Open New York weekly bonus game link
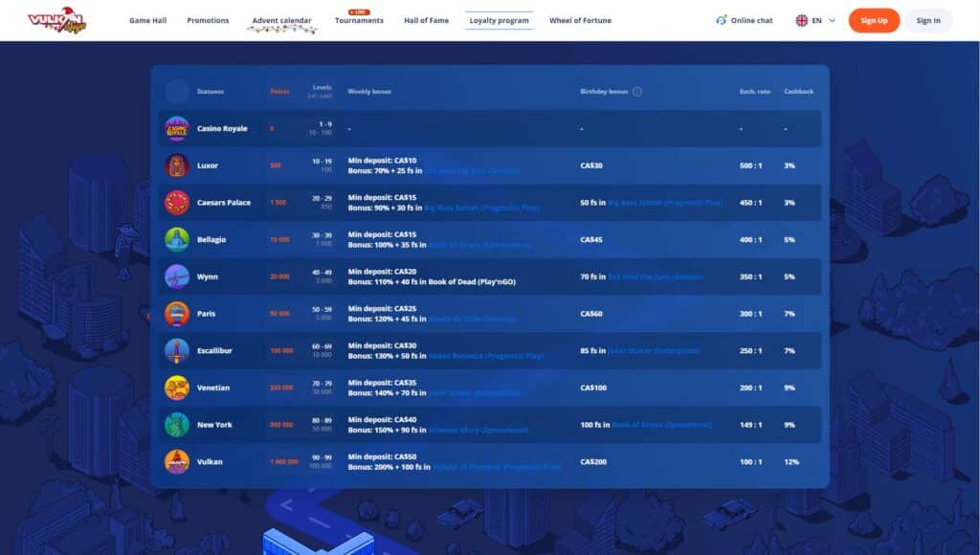The image size is (980, 555). (479, 430)
